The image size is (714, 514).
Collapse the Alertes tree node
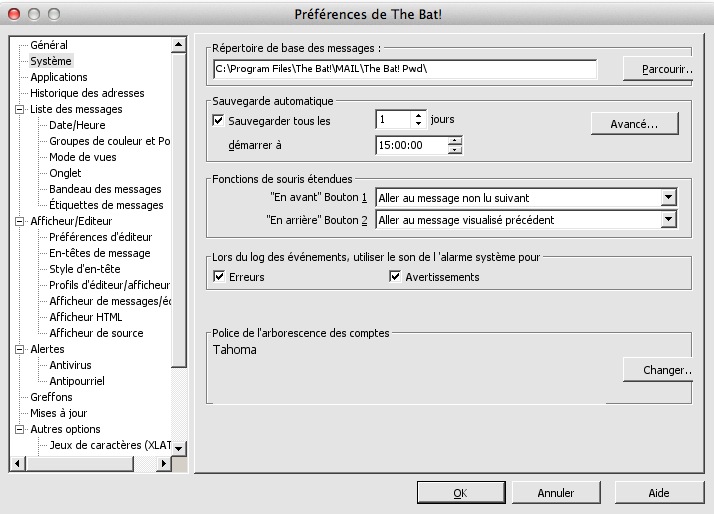pyautogui.click(x=19, y=349)
